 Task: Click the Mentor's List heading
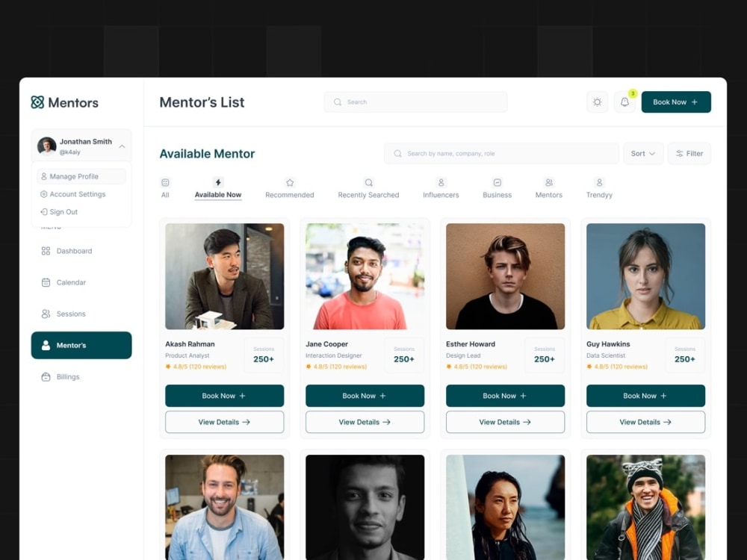[202, 102]
